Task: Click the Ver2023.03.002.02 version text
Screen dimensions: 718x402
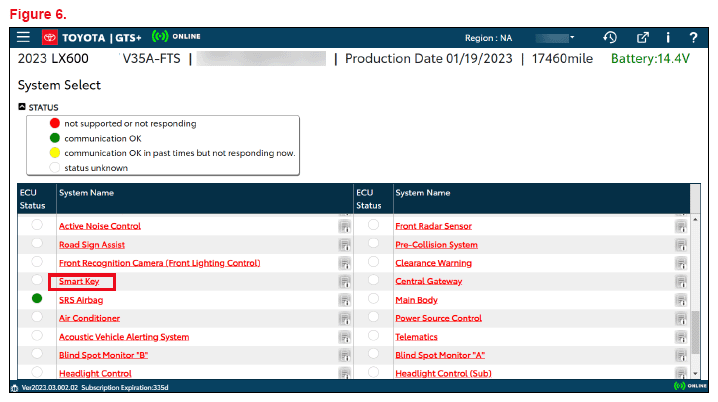Action: tap(49, 387)
